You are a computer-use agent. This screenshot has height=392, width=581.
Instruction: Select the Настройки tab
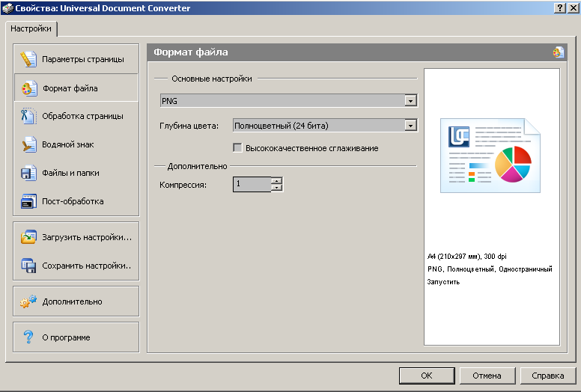(31, 28)
